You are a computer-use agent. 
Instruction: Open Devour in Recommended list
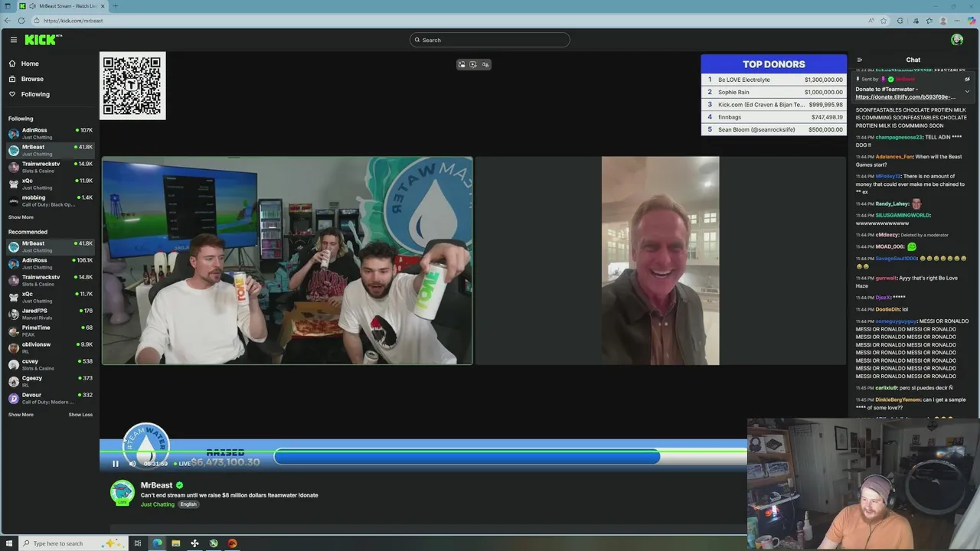coord(50,398)
